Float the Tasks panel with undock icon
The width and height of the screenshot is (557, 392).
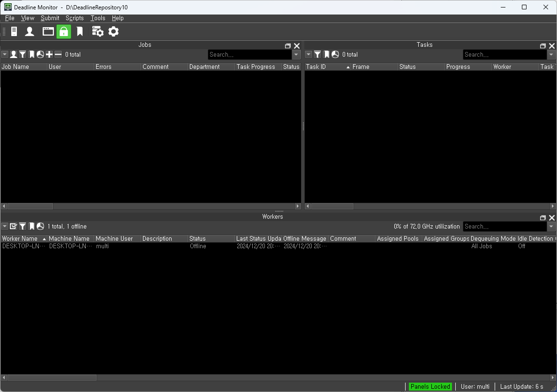pos(543,46)
